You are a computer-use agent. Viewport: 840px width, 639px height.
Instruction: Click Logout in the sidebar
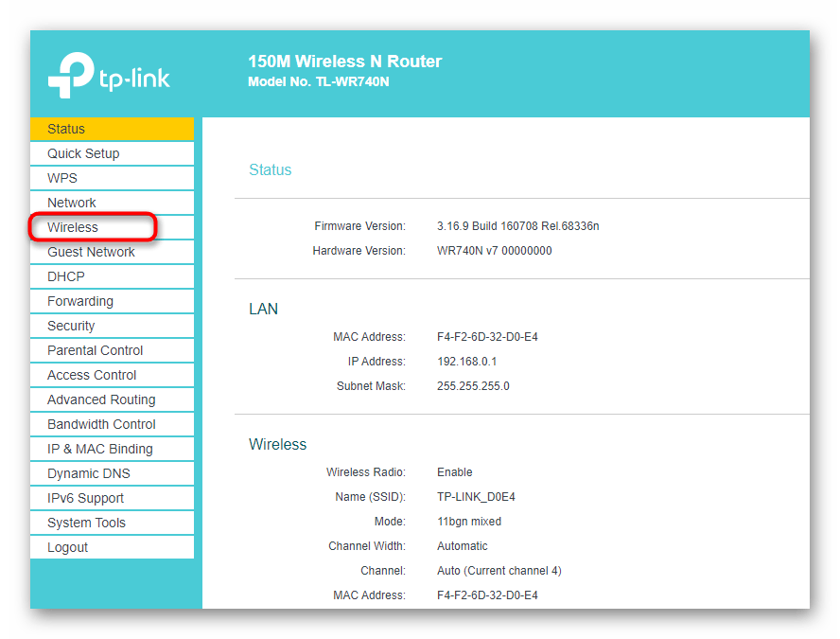pyautogui.click(x=112, y=548)
